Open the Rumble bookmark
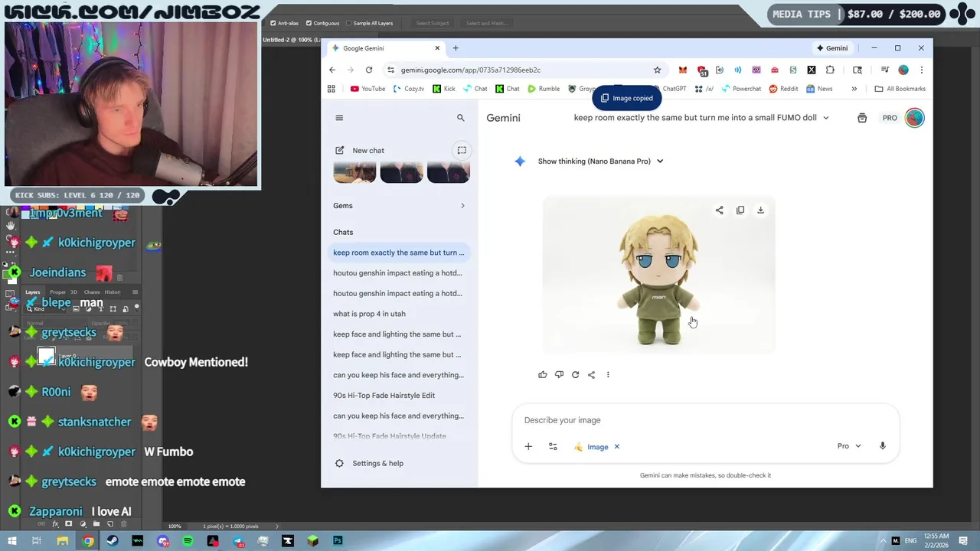This screenshot has width=980, height=551. pyautogui.click(x=544, y=89)
